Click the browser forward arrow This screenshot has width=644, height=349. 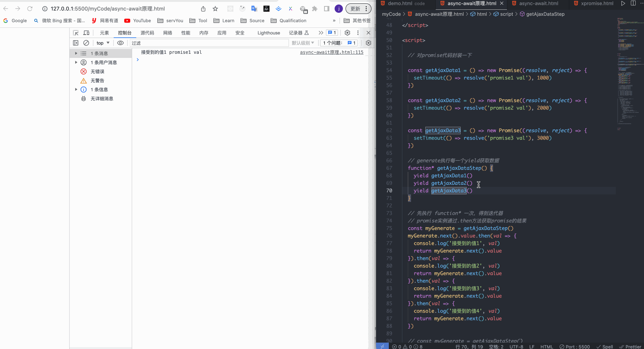pyautogui.click(x=18, y=9)
